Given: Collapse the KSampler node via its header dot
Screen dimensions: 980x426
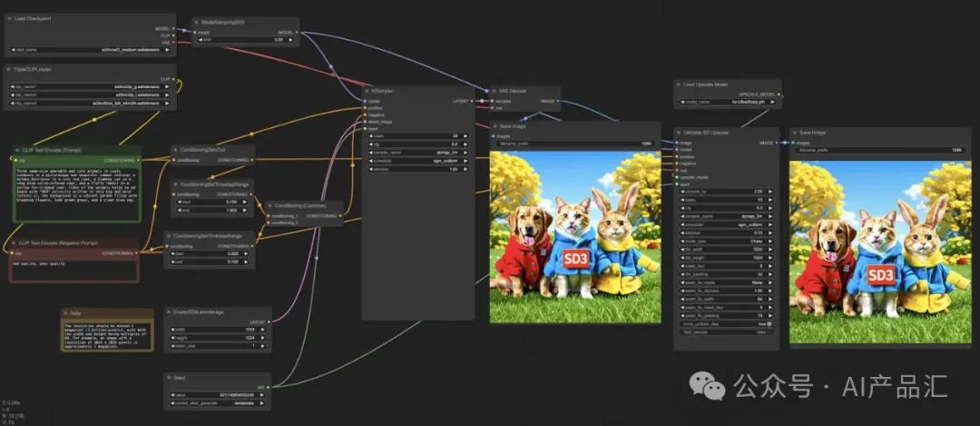Looking at the screenshot, I should tap(367, 91).
